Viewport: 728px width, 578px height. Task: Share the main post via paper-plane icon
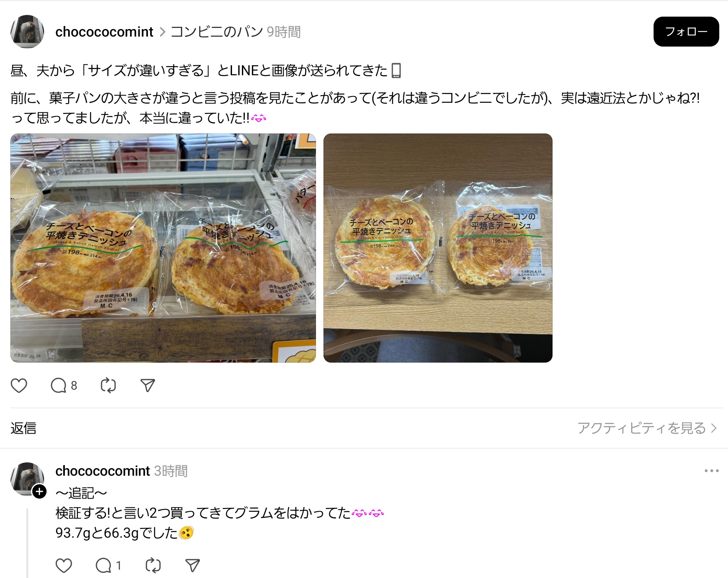pyautogui.click(x=148, y=385)
